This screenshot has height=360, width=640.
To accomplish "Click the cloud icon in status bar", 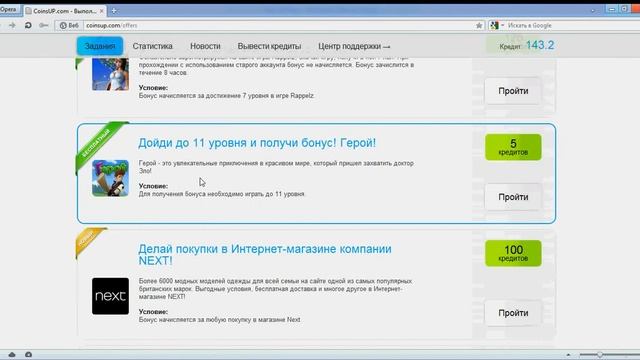I will (12, 355).
